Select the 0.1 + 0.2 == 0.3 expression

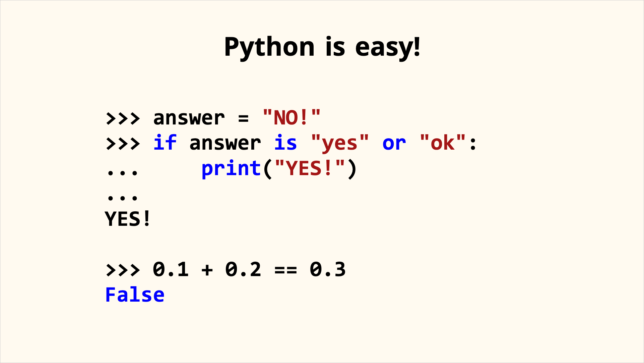[x=249, y=269]
